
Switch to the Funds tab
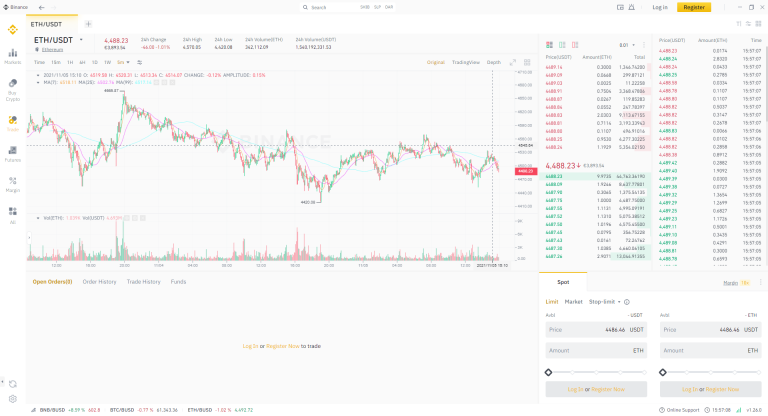(x=178, y=282)
